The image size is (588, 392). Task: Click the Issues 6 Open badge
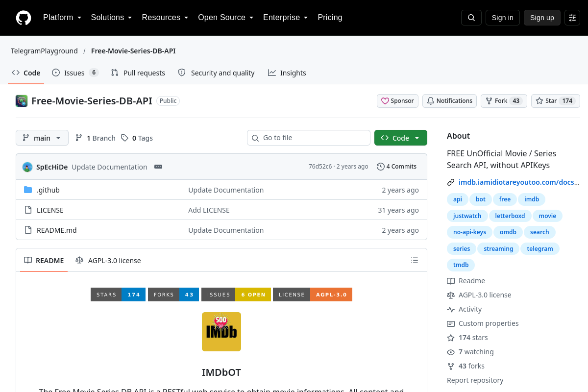pos(236,294)
